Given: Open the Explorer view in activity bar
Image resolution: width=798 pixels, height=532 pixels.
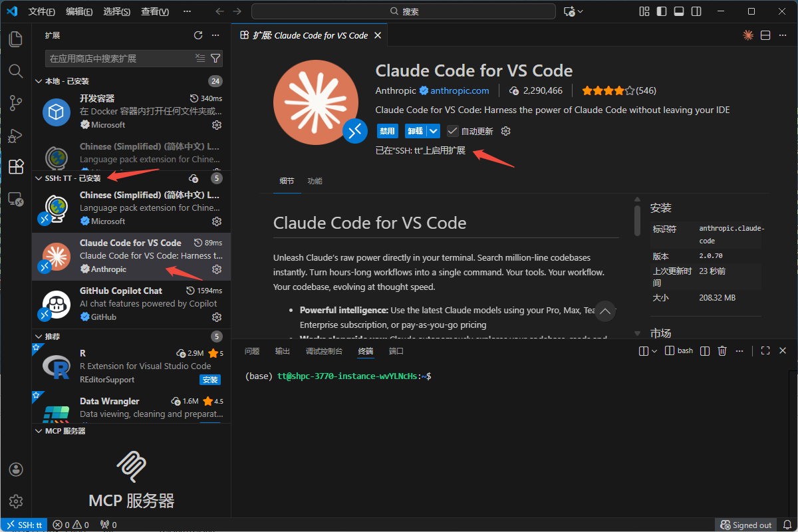Looking at the screenshot, I should pyautogui.click(x=16, y=39).
